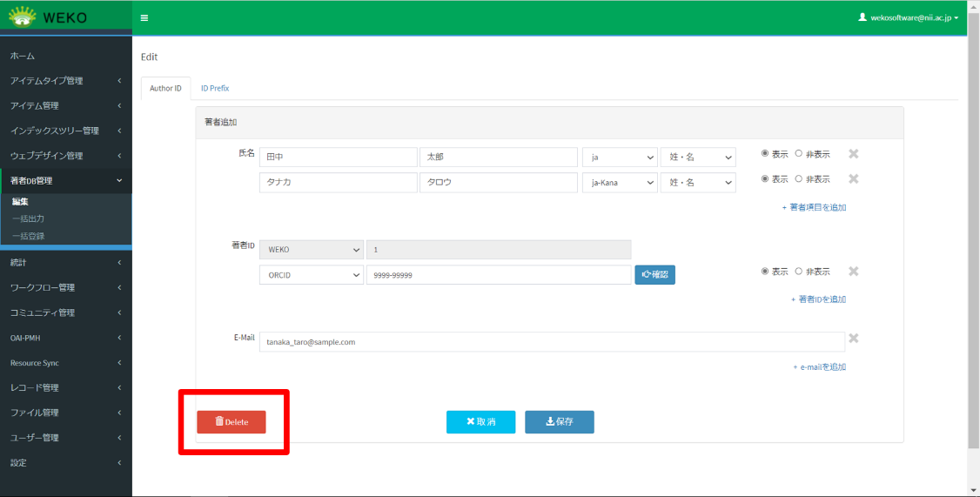
Task: Select 非表示 for the 田中 name row
Action: [x=799, y=154]
